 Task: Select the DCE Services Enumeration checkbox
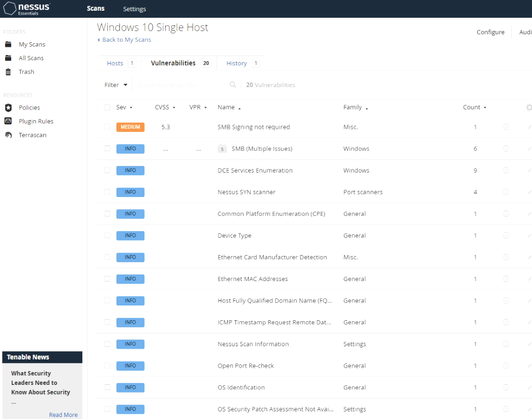pyautogui.click(x=107, y=170)
